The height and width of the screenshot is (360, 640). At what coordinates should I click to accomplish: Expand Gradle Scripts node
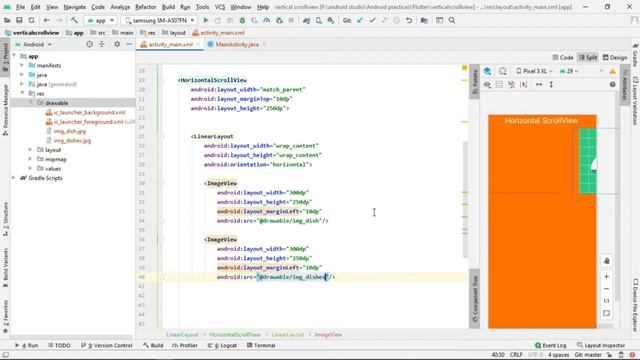(14, 178)
